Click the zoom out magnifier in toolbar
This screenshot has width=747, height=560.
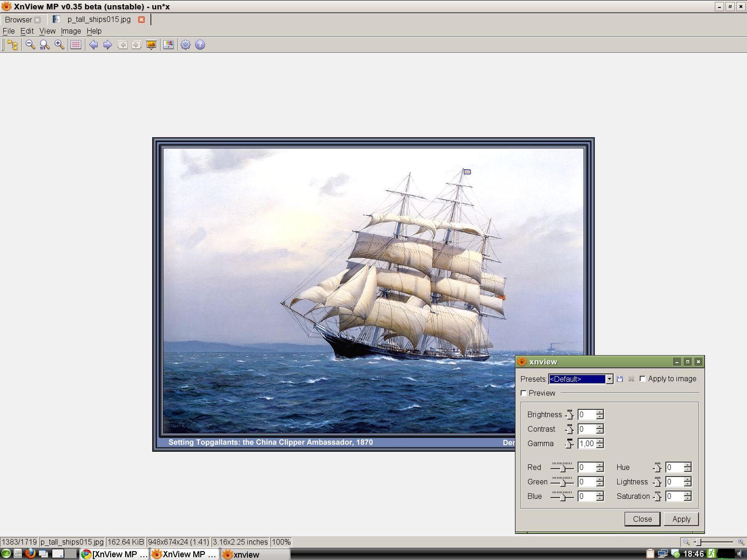click(30, 45)
